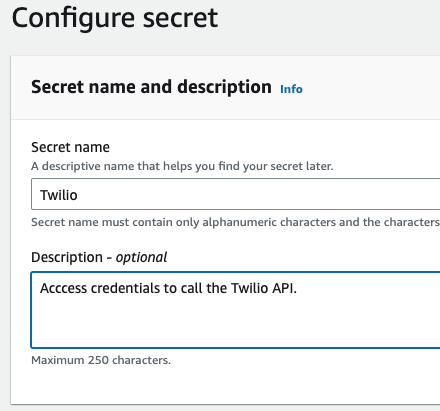Image resolution: width=440 pixels, height=411 pixels.
Task: Focus the Secret name input field
Action: pos(236,194)
